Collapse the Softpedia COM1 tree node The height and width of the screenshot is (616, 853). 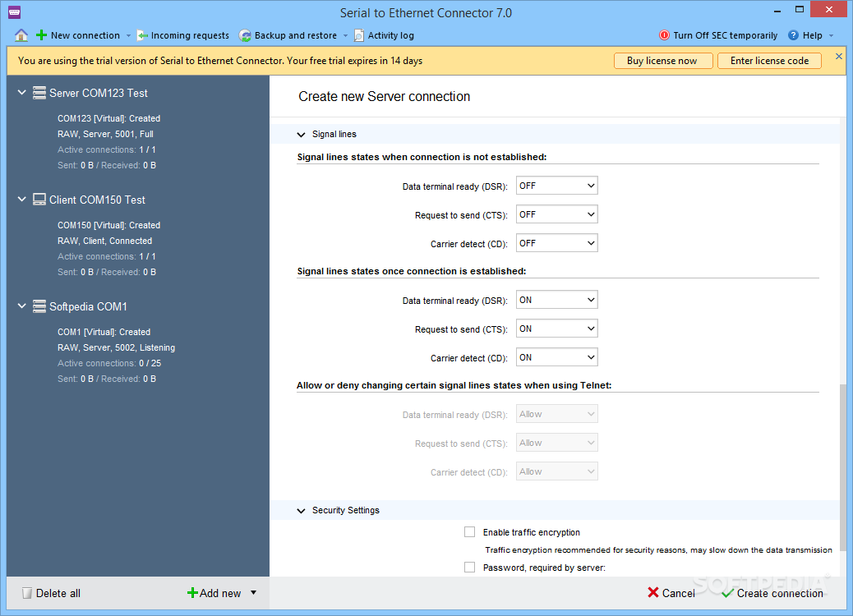pyautogui.click(x=21, y=306)
